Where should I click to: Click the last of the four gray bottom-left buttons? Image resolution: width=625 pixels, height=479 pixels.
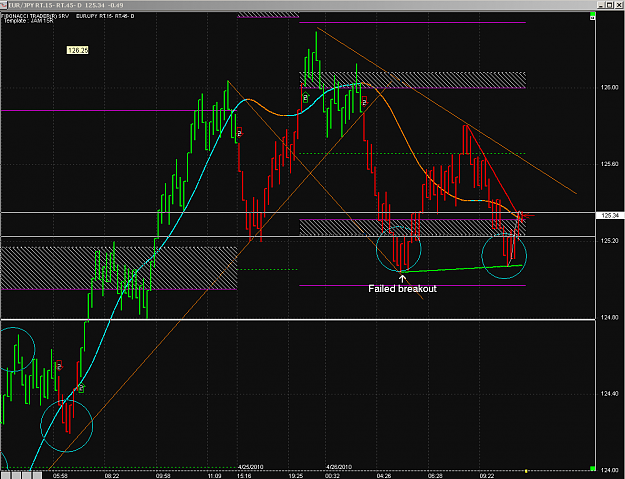pos(37,475)
